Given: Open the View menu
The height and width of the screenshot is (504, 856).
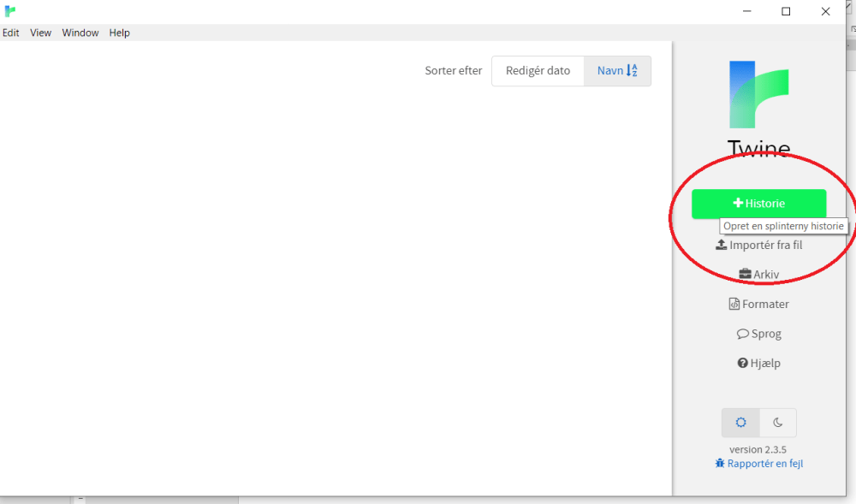Looking at the screenshot, I should pos(41,33).
